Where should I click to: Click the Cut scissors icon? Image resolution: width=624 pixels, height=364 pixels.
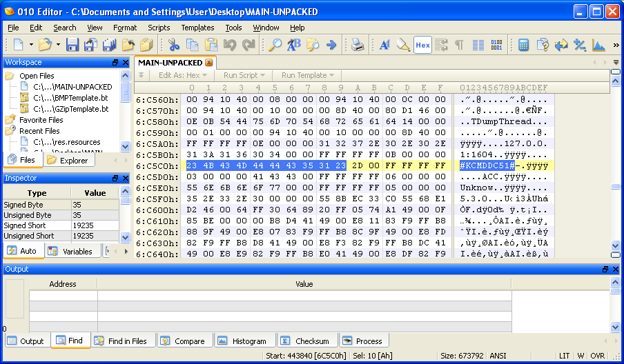[x=174, y=45]
